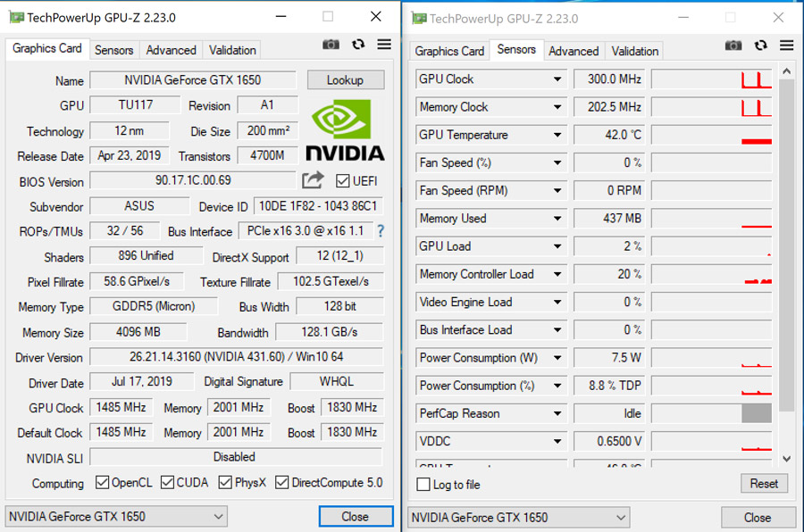This screenshot has width=804, height=532.
Task: Enable Log to file checkbox
Action: point(423,485)
